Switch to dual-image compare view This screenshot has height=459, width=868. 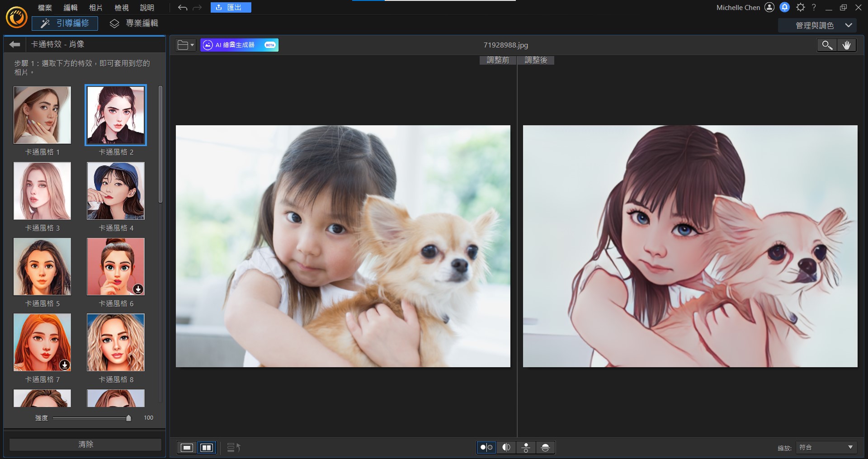click(207, 447)
